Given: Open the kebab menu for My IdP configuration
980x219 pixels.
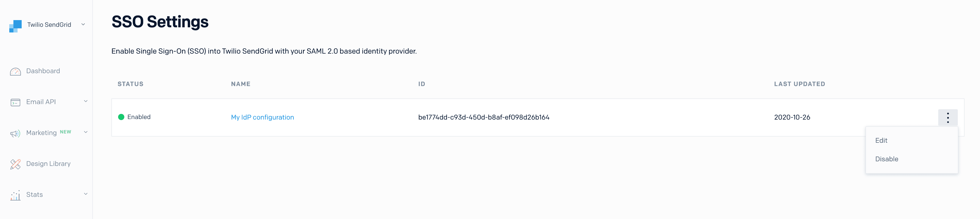Looking at the screenshot, I should [x=948, y=117].
